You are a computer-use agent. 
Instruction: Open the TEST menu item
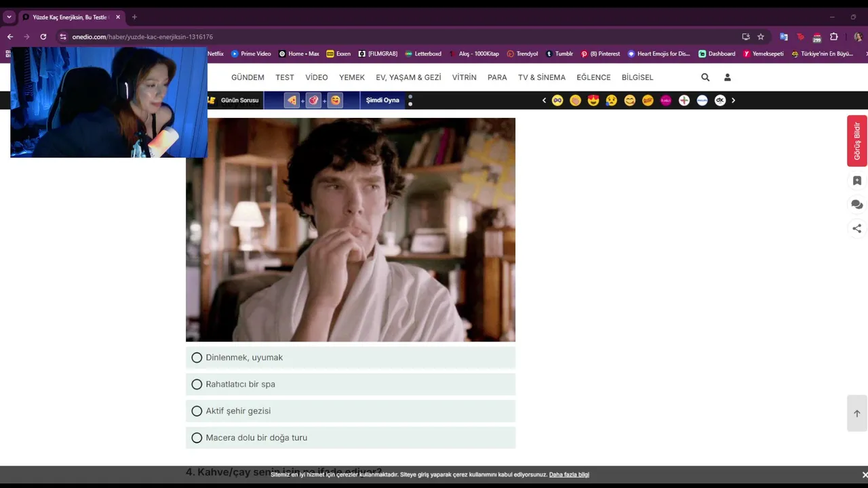click(x=285, y=77)
